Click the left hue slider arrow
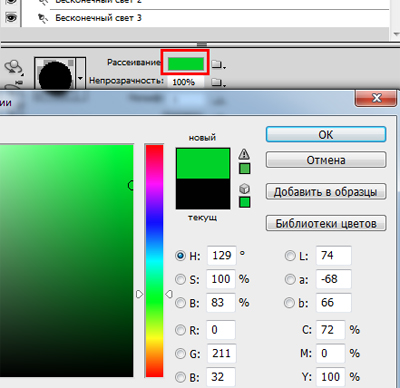The height and width of the screenshot is (388, 400). tap(140, 294)
